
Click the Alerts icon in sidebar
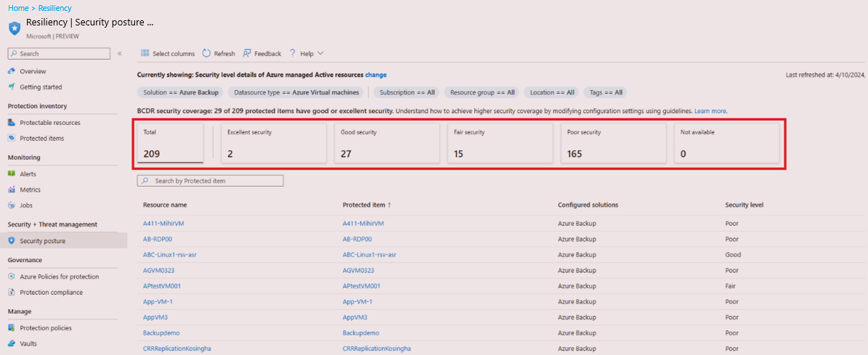pyautogui.click(x=11, y=174)
